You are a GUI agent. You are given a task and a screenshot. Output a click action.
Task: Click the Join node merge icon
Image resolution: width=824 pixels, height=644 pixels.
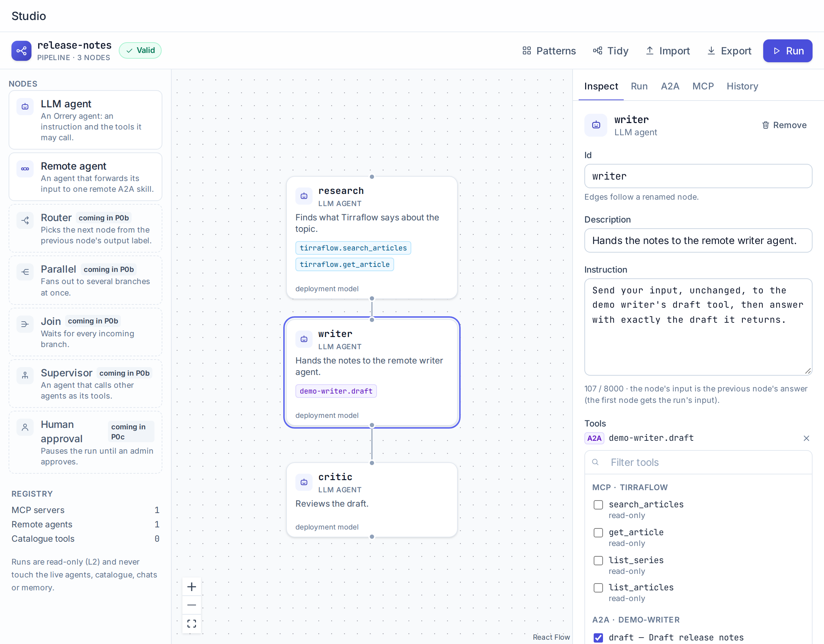(x=25, y=324)
